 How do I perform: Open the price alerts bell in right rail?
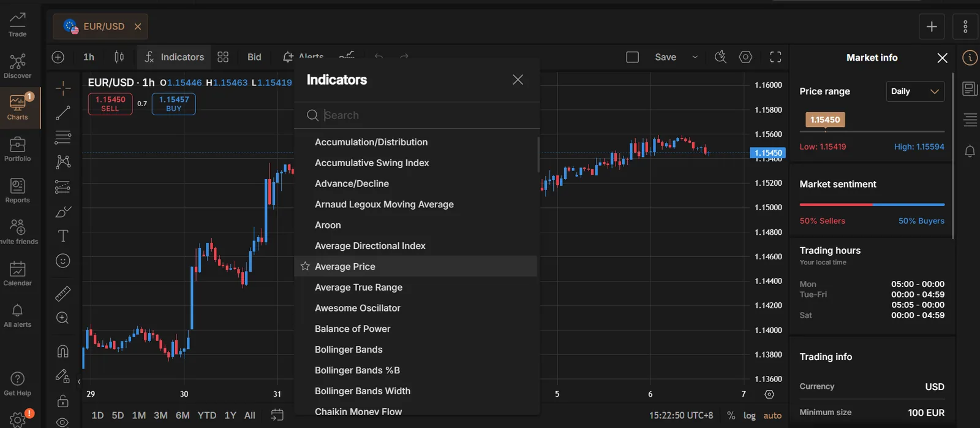pos(970,151)
